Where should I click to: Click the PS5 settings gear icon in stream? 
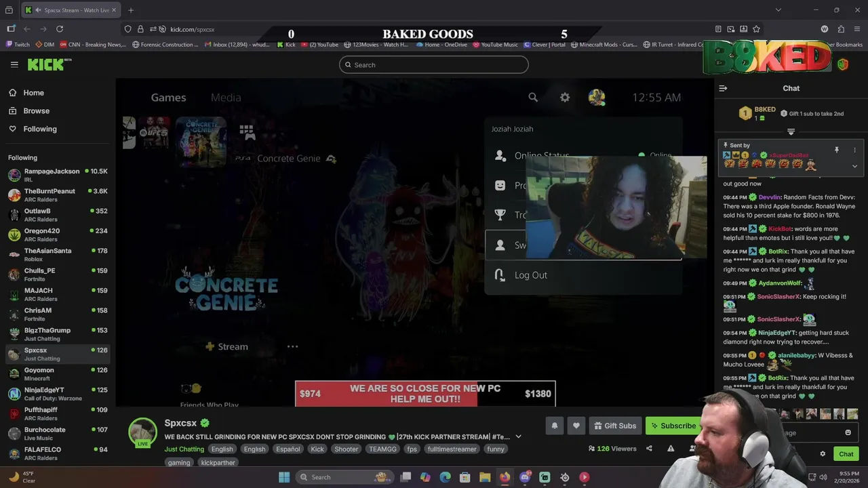click(565, 98)
